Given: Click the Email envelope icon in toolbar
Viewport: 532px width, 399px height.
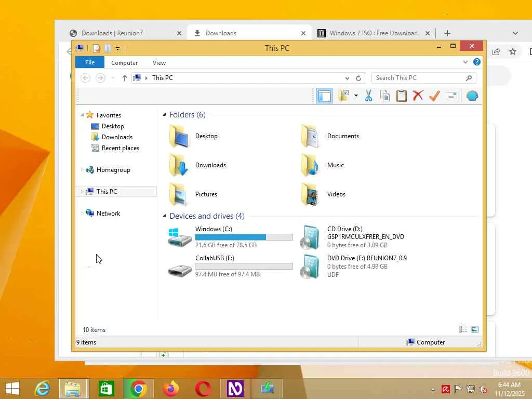Looking at the screenshot, I should tap(451, 96).
